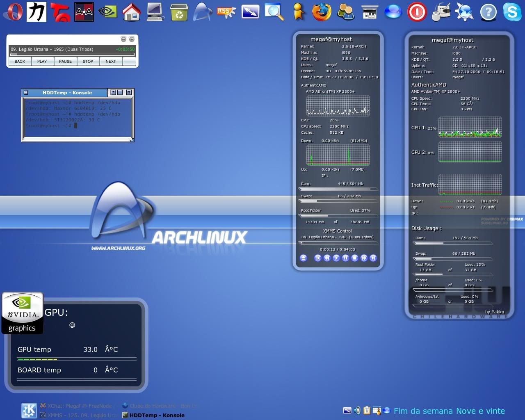Image resolution: width=525 pixels, height=420 pixels.
Task: Open the HDDTemp Konsole window menu
Action: tap(26, 93)
